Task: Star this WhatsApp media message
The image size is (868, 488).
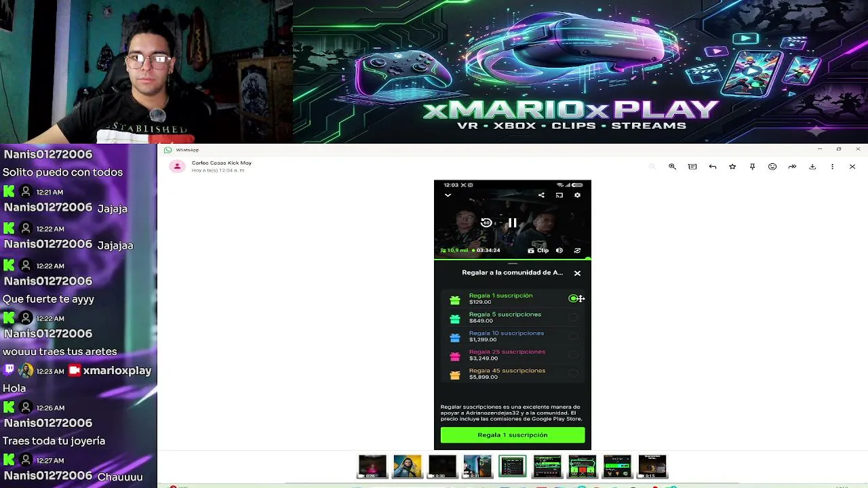Action: point(732,167)
